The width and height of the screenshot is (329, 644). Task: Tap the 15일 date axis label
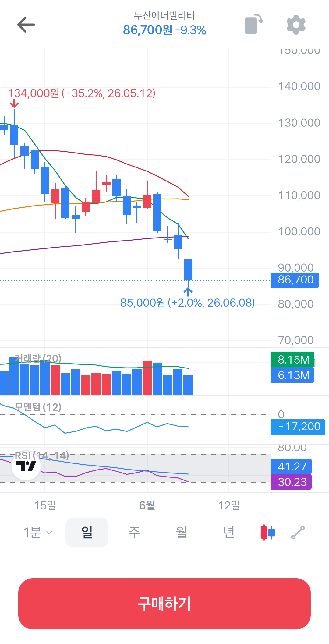[x=45, y=505]
